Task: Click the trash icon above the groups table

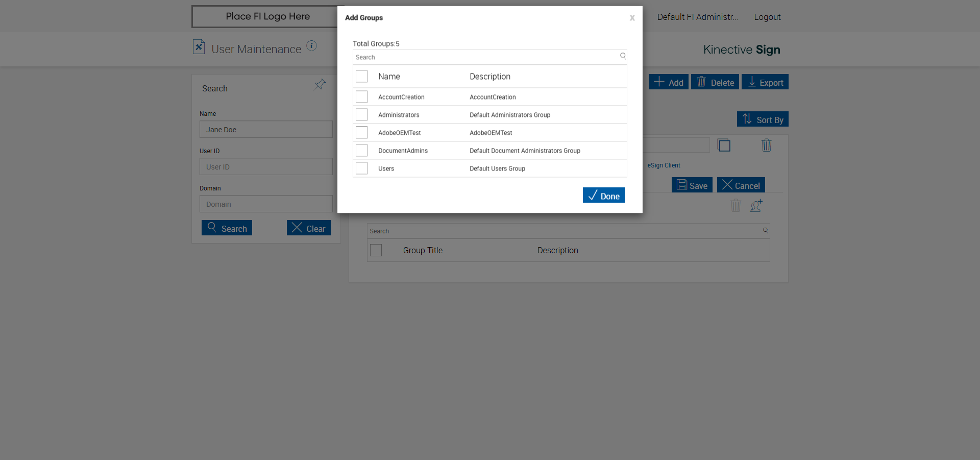Action: (x=736, y=205)
